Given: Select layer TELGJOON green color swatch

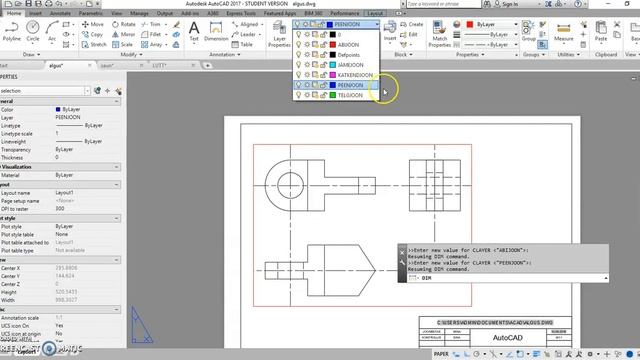Looking at the screenshot, I should (x=333, y=95).
